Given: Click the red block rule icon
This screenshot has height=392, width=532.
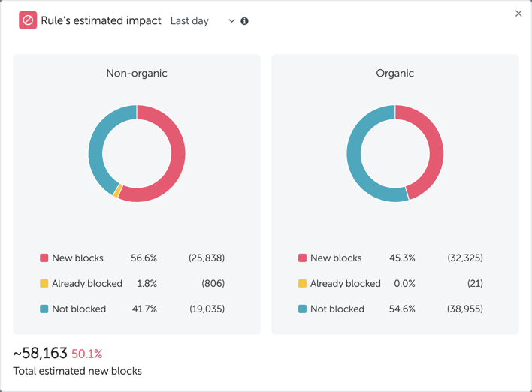Looking at the screenshot, I should pyautogui.click(x=28, y=20).
